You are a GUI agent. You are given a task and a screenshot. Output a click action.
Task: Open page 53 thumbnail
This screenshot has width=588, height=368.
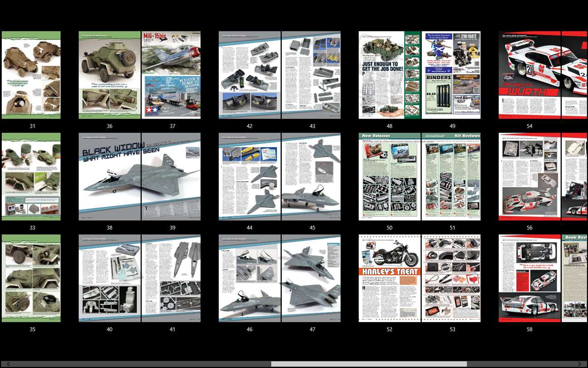coord(451,278)
